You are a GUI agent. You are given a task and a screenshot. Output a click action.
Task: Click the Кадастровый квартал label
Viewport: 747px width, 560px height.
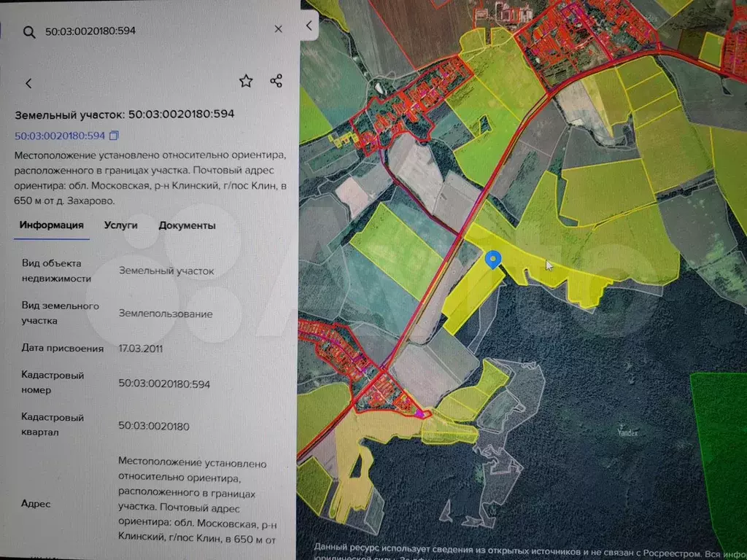point(53,425)
